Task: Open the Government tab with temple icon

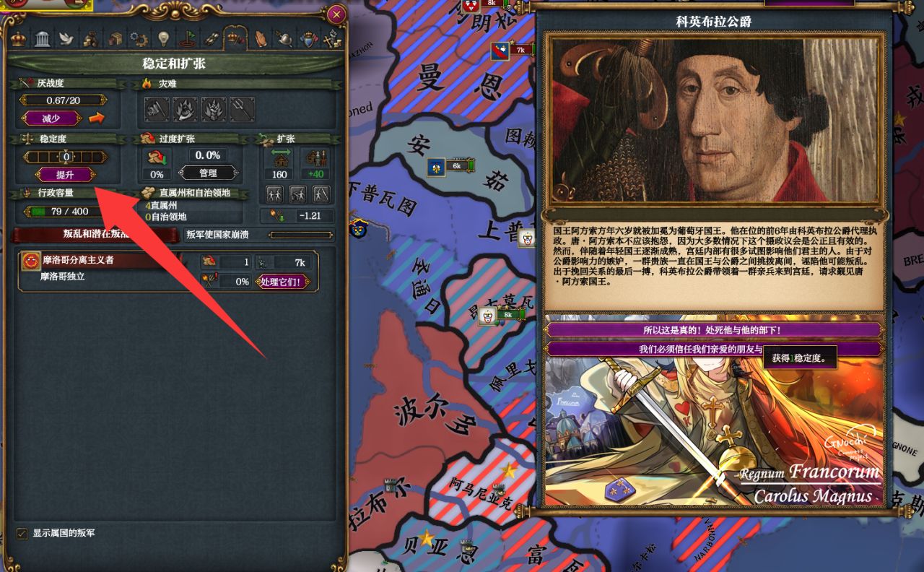Action: pyautogui.click(x=43, y=38)
